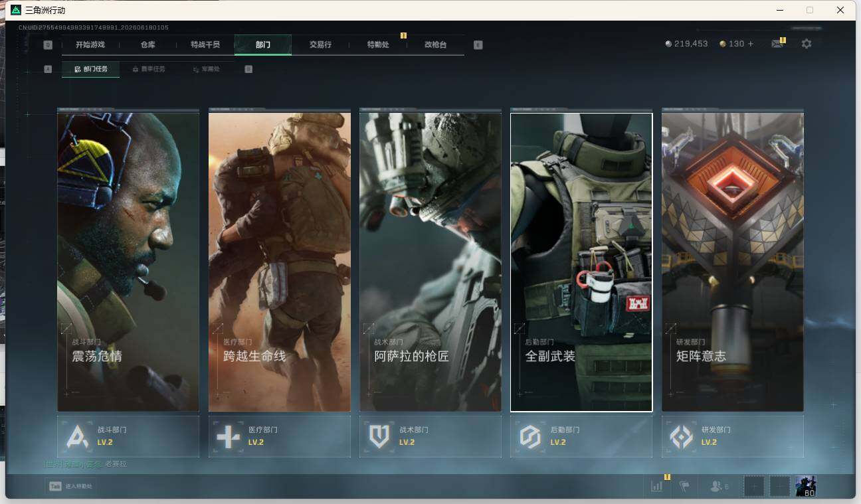Viewport: 861px width, 504px height.
Task: Select the 部门 tab
Action: coord(263,44)
